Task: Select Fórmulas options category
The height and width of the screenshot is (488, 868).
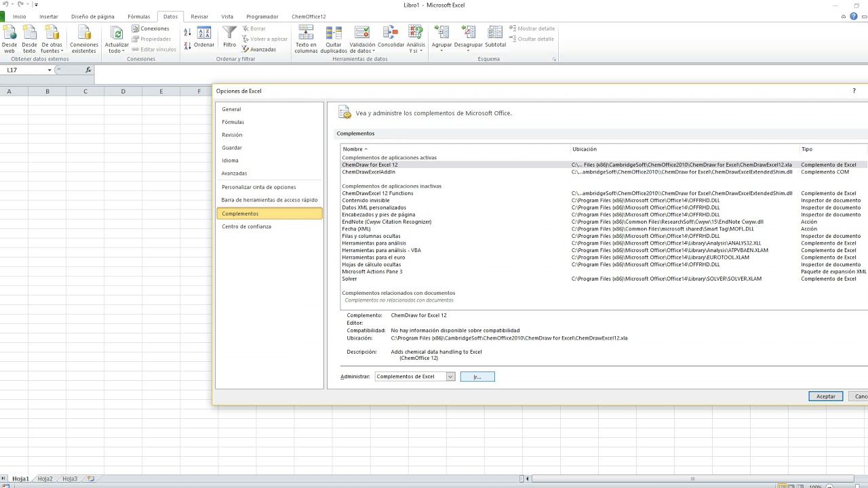Action: (x=269, y=122)
